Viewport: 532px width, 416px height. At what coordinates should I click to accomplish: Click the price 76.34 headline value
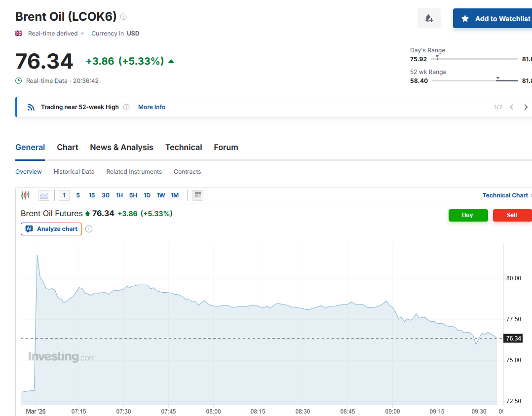point(44,61)
